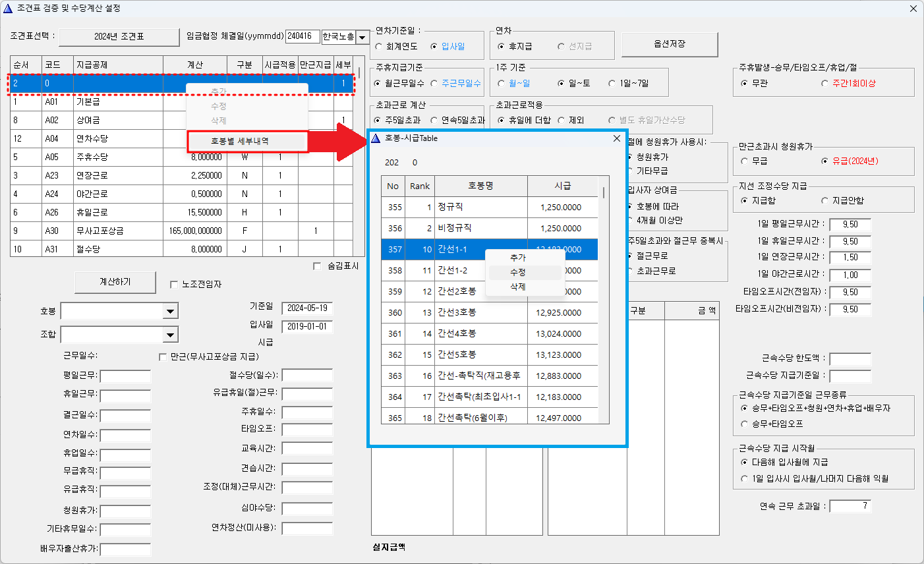
Task: Click the 연속 근무 초과일 field
Action: pos(850,506)
